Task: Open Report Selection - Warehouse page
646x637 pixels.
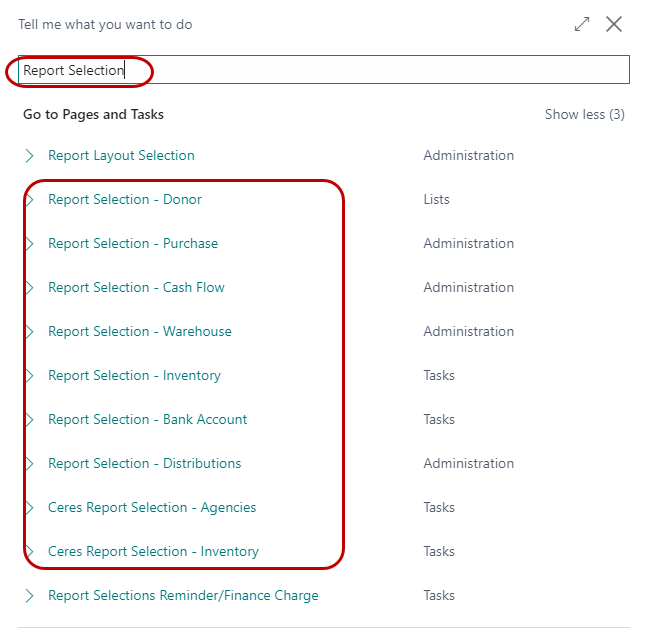Action: (139, 332)
